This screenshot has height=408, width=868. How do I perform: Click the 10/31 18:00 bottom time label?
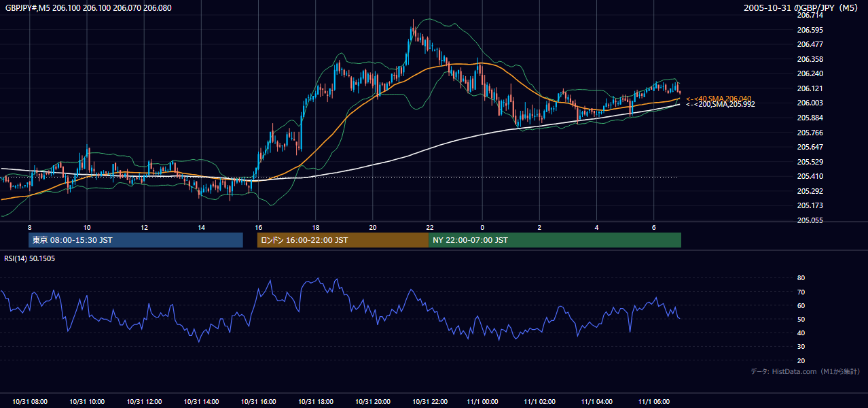coord(316,402)
